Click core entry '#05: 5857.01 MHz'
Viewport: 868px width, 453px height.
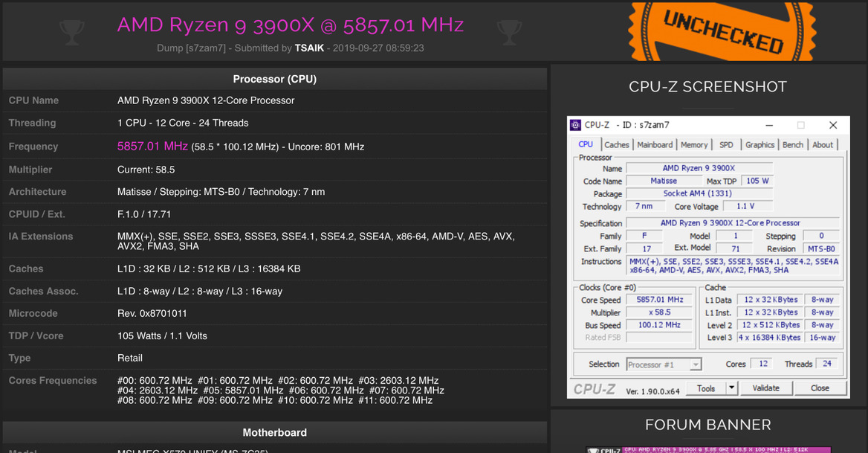242,391
